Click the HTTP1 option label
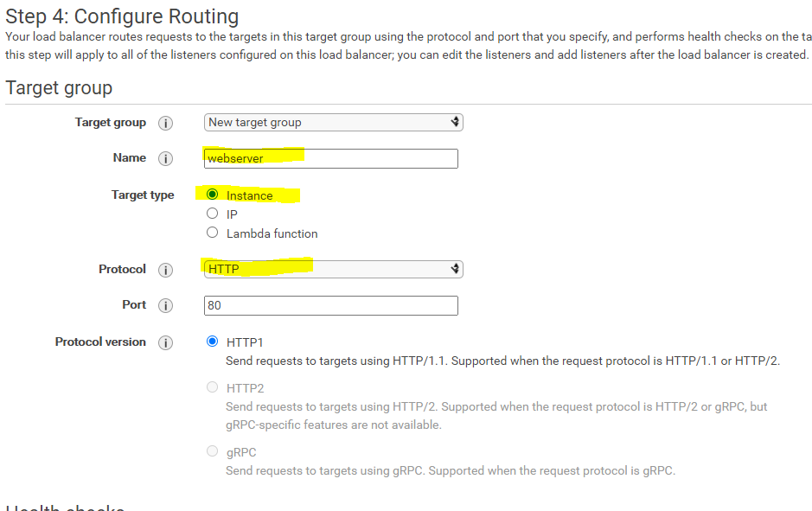Screen dimensions: 812x511 coord(245,342)
